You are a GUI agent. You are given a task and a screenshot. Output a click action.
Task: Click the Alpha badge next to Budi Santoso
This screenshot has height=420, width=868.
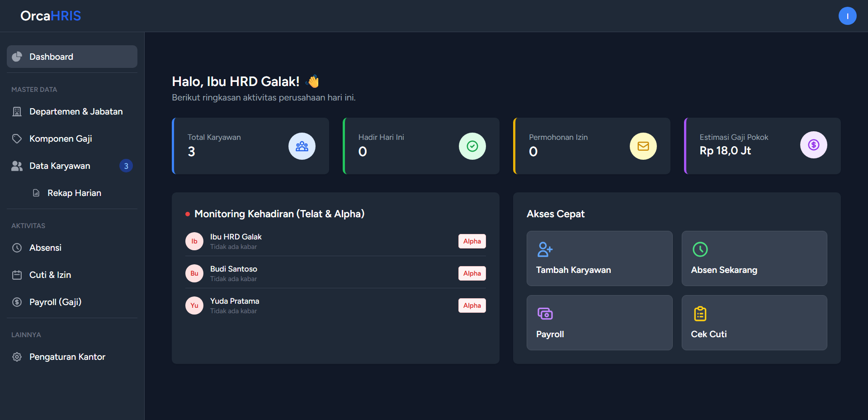tap(472, 273)
